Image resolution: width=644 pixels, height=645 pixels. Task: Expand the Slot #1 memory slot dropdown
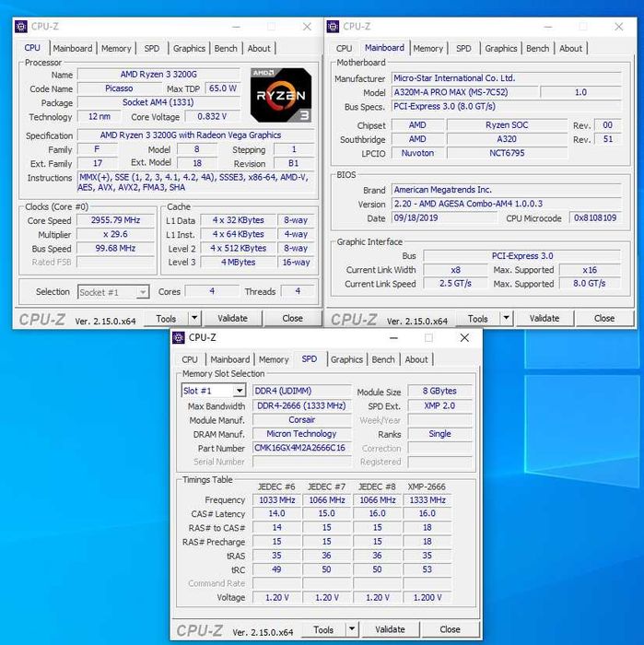point(240,391)
